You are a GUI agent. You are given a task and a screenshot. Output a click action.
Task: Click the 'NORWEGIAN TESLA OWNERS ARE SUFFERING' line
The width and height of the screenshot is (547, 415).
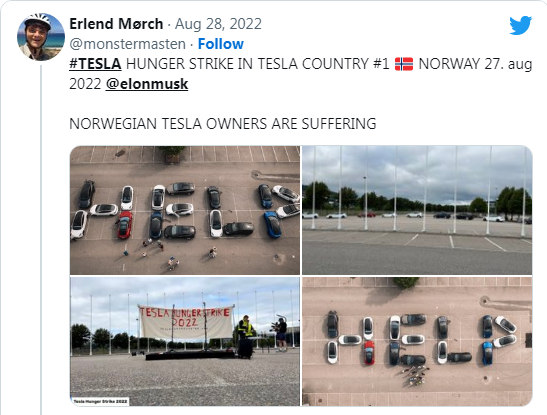pyautogui.click(x=223, y=124)
